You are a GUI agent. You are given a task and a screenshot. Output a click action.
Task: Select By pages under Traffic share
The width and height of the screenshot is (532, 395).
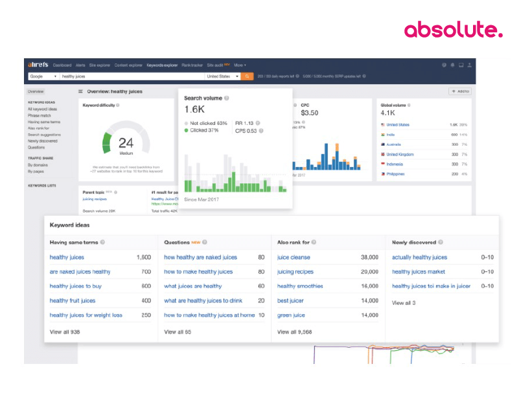point(36,172)
